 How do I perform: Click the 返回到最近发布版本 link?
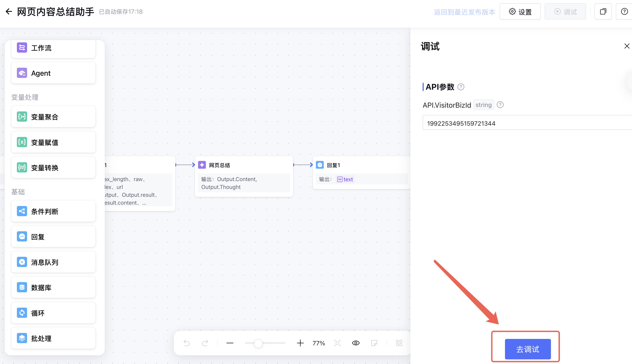point(464,12)
